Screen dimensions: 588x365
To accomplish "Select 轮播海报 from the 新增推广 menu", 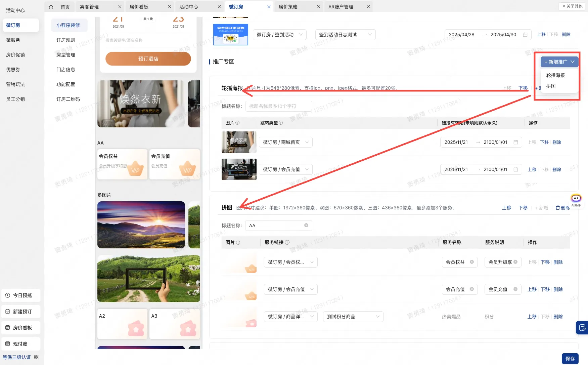I will coord(555,75).
